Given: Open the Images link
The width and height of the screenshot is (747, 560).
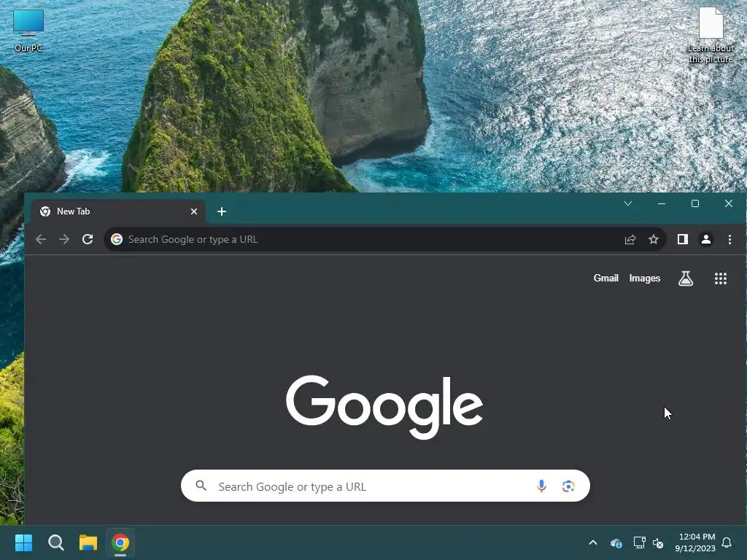Looking at the screenshot, I should [645, 278].
